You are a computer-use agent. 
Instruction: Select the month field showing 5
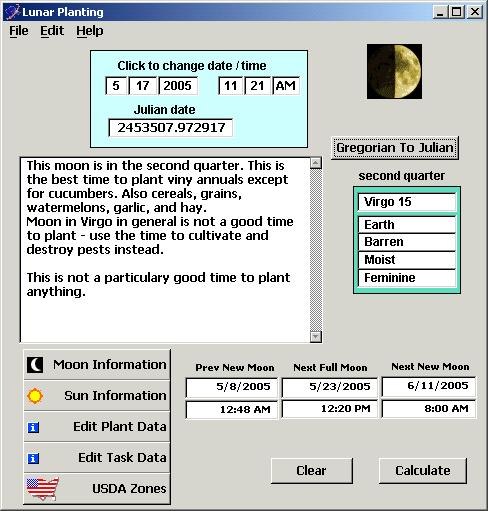coord(116,86)
